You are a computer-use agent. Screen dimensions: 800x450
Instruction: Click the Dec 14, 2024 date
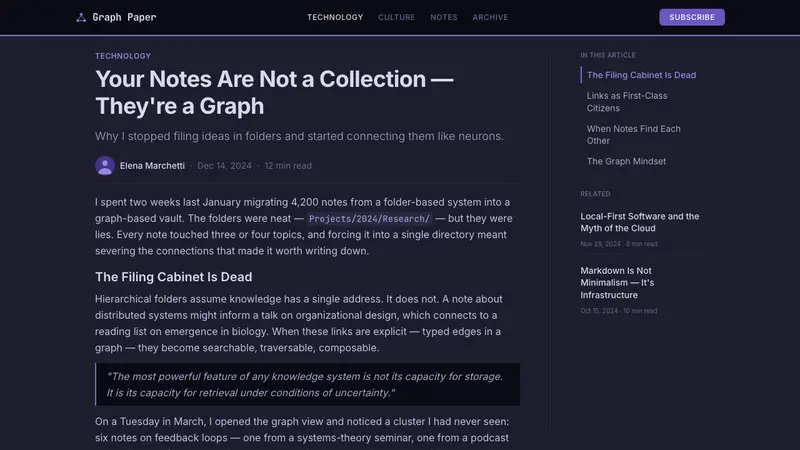coord(224,166)
